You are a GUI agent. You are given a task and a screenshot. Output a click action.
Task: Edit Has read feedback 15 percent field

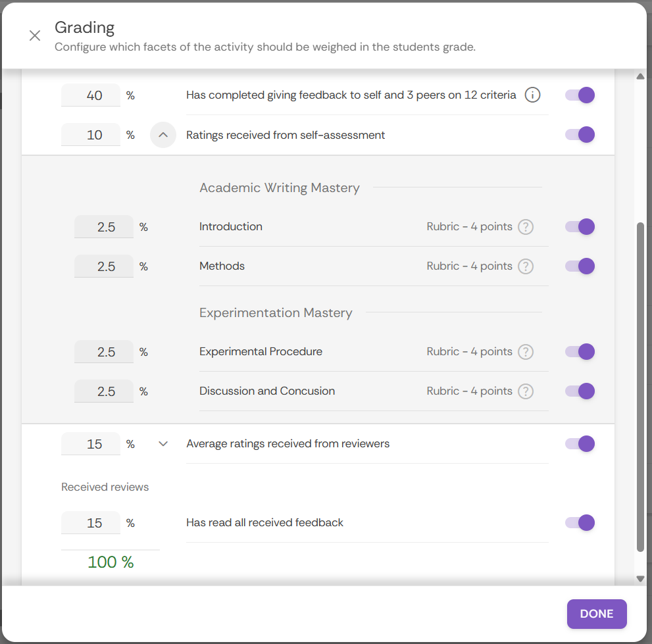91,523
